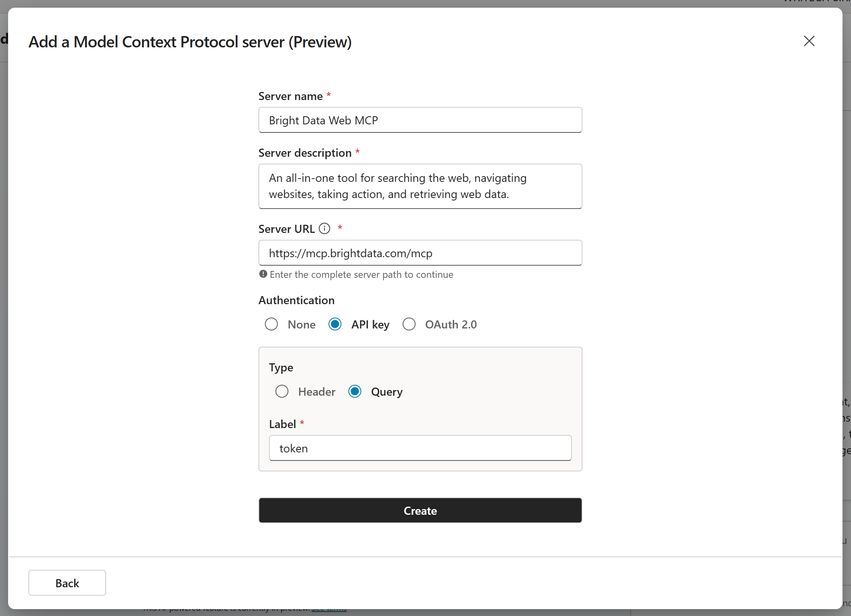The image size is (851, 616).
Task: Click inside the Server name field
Action: point(420,120)
